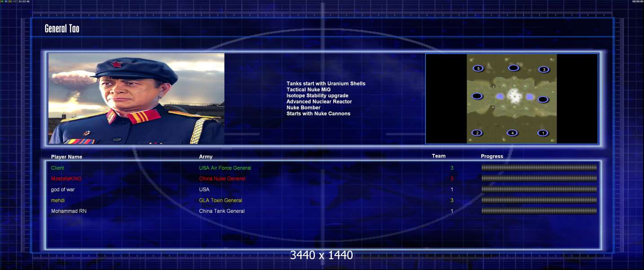Viewport: 644px width, 270px height.
Task: Click China Tank General army entry
Action: coord(222,211)
